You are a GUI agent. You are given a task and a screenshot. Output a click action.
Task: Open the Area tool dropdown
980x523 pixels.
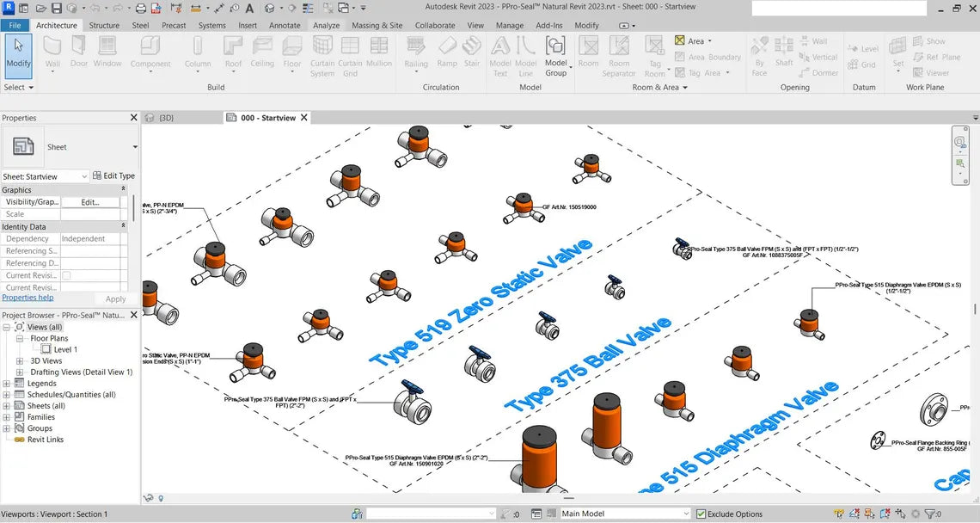(709, 41)
